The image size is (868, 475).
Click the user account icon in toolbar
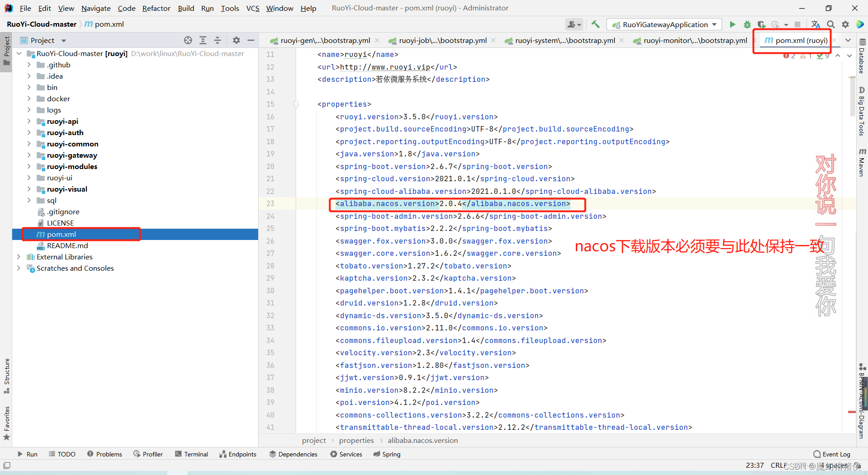(x=574, y=24)
